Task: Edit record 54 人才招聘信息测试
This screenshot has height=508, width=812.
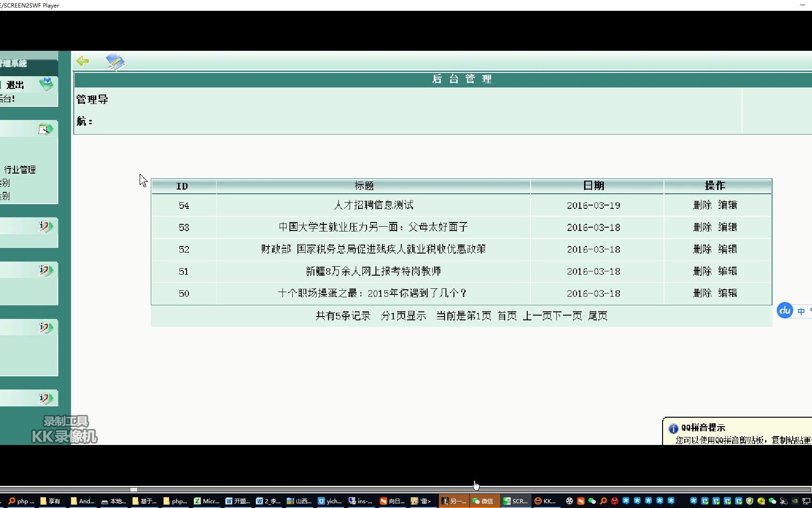Action: click(727, 205)
